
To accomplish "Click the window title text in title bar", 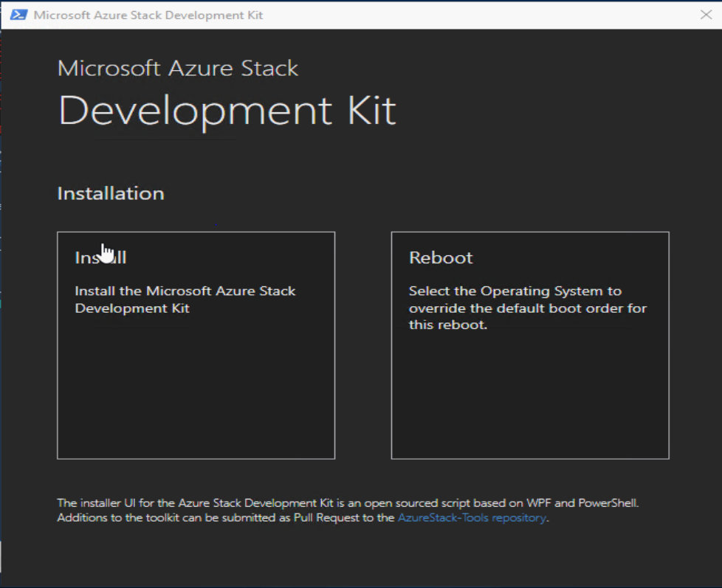I will click(x=148, y=15).
